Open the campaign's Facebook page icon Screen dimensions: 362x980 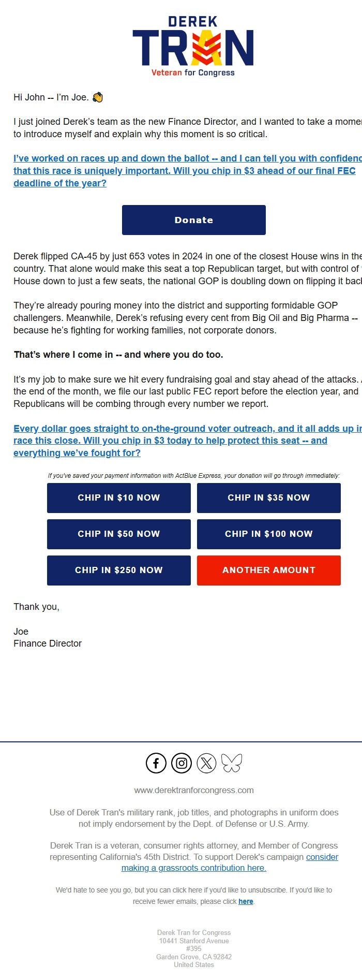point(156,763)
